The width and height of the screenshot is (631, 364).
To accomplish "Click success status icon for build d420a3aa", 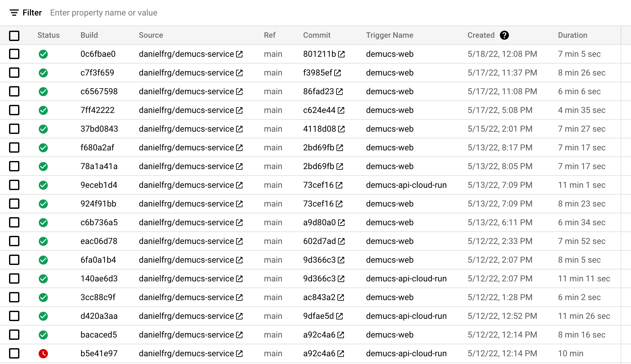I will tap(43, 316).
